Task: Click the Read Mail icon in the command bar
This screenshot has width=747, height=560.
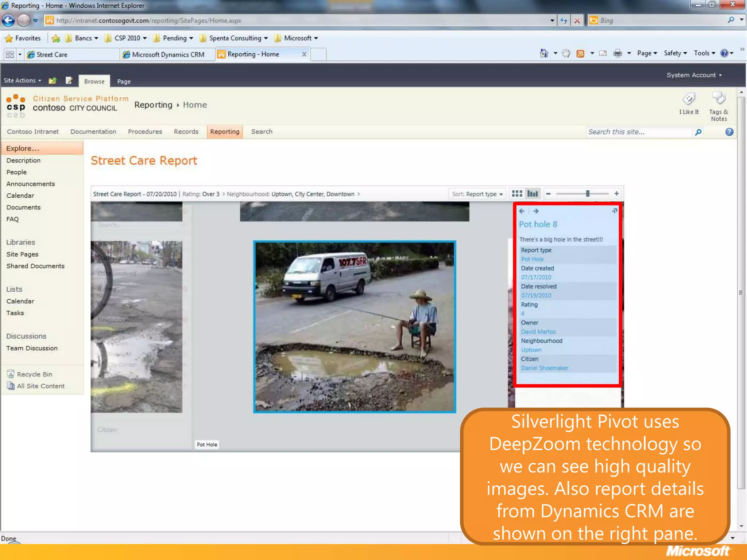Action: (x=603, y=53)
